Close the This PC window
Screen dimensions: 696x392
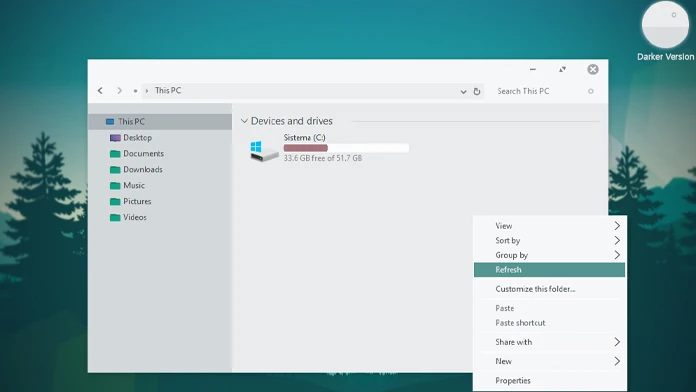click(x=593, y=69)
